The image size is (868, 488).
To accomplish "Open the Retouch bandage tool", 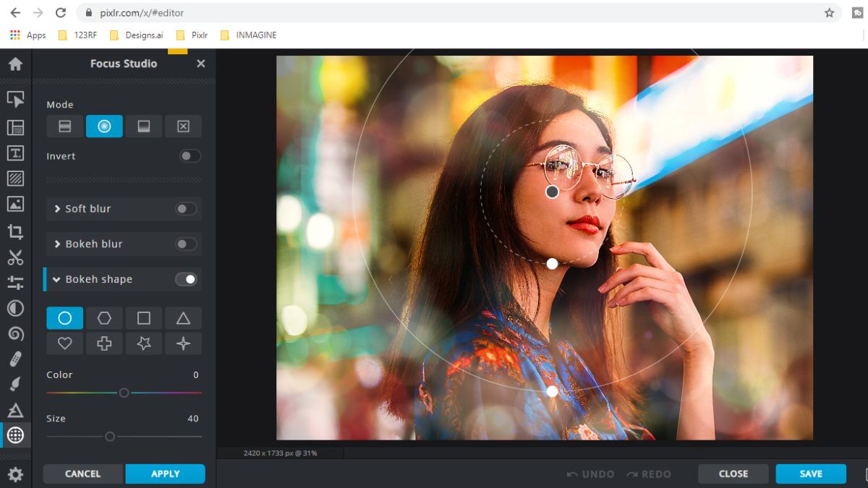I will tap(16, 358).
